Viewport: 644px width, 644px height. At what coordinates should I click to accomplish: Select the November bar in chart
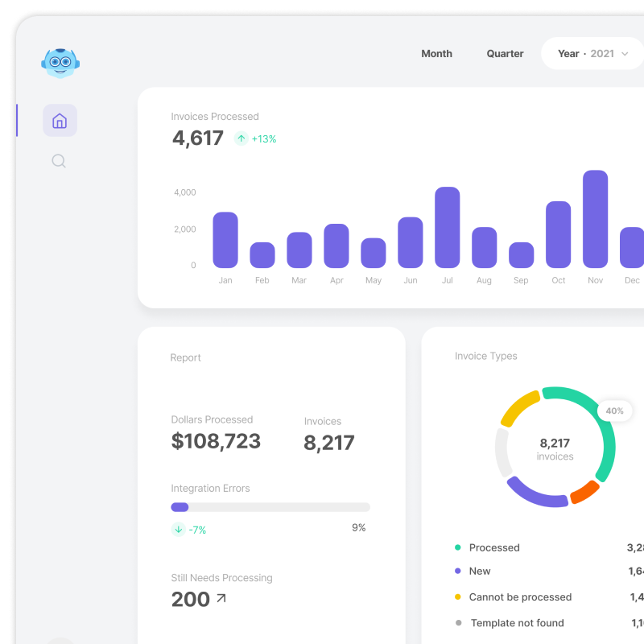coord(595,219)
